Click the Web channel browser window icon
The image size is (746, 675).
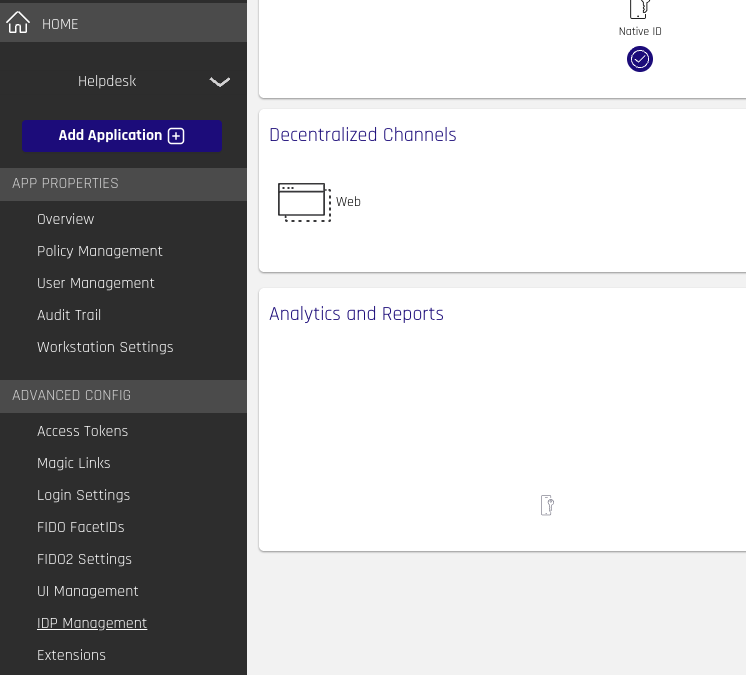(304, 202)
